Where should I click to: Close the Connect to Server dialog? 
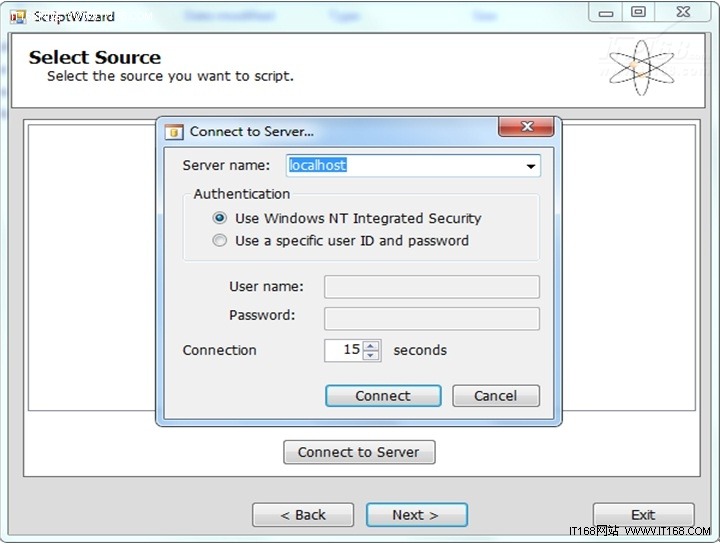(x=526, y=126)
